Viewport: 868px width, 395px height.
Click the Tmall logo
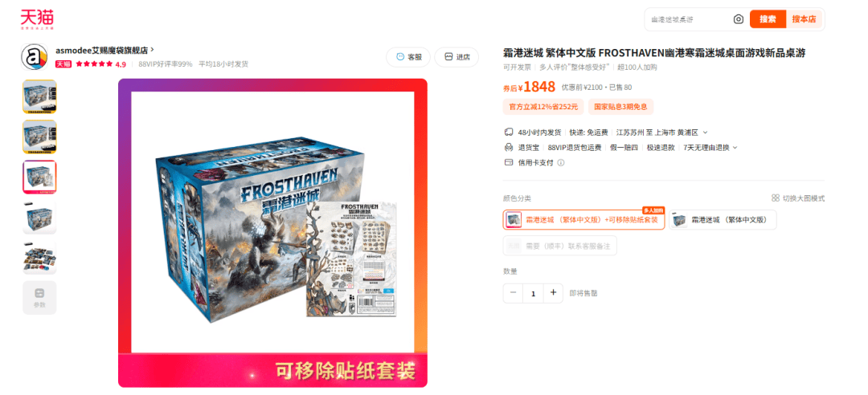tap(37, 19)
